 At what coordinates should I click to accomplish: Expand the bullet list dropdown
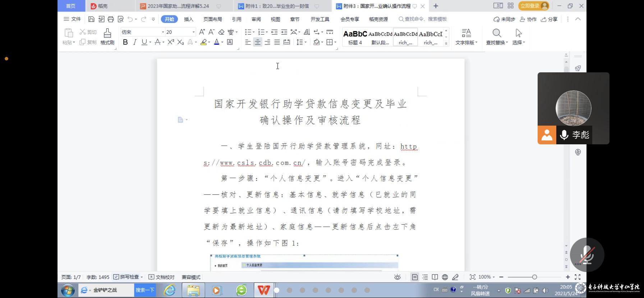(x=253, y=32)
